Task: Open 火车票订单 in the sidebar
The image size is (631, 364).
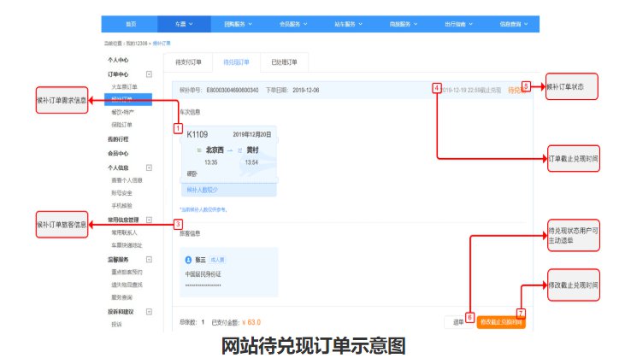Action: [126, 87]
